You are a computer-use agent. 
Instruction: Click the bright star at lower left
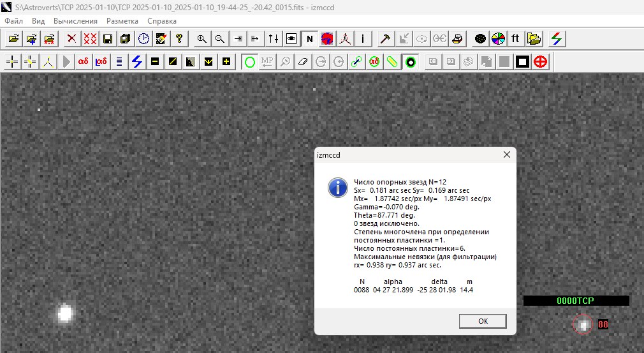[x=65, y=314]
